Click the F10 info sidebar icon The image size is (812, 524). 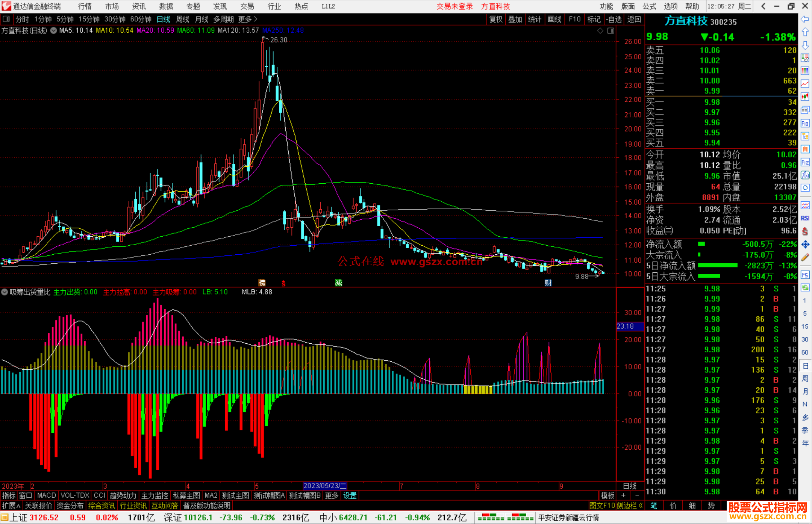click(805, 123)
